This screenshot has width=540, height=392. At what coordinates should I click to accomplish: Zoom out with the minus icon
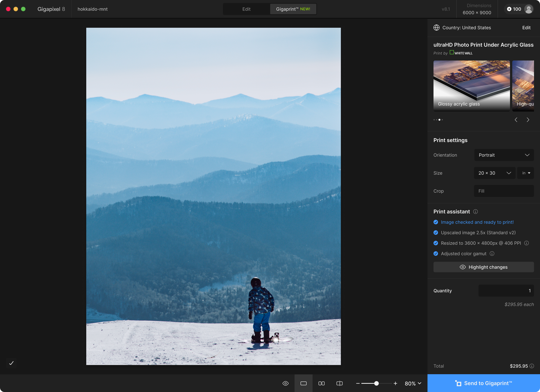[358, 383]
